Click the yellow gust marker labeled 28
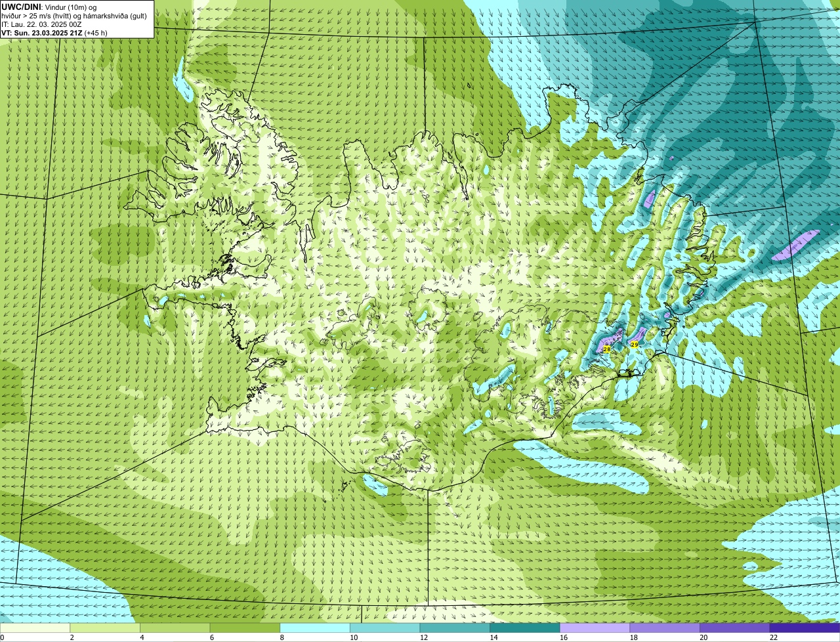This screenshot has height=642, width=840. coord(606,349)
